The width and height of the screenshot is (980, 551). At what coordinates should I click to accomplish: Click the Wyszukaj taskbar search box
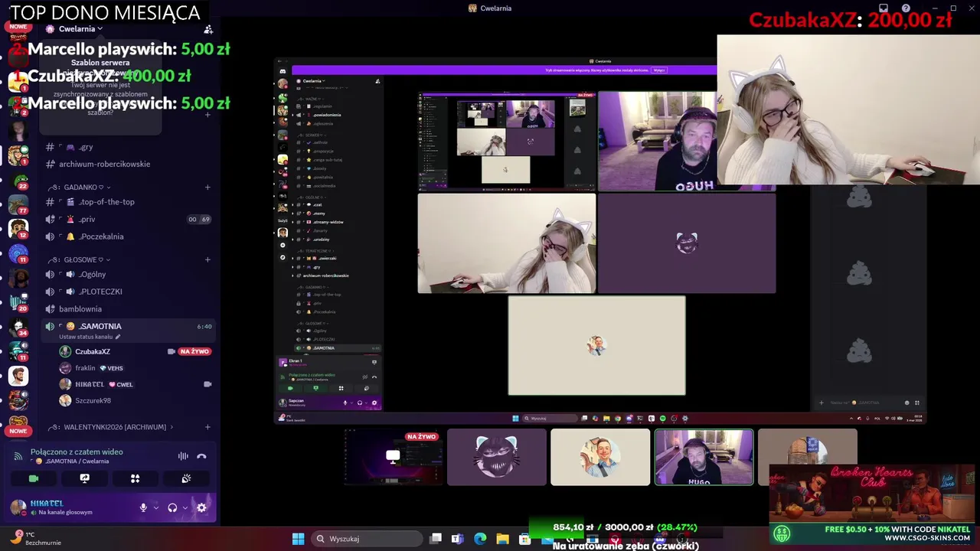coord(365,539)
